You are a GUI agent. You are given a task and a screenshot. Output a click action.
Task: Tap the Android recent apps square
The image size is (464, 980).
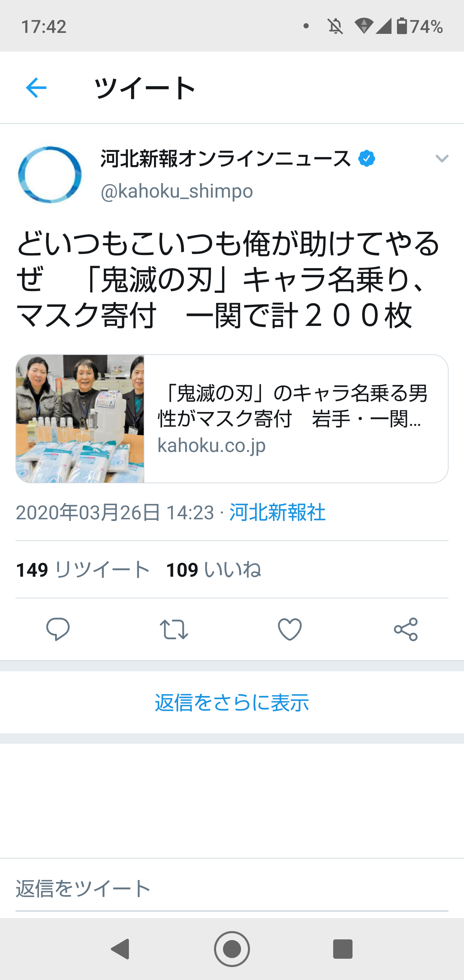coord(343,949)
